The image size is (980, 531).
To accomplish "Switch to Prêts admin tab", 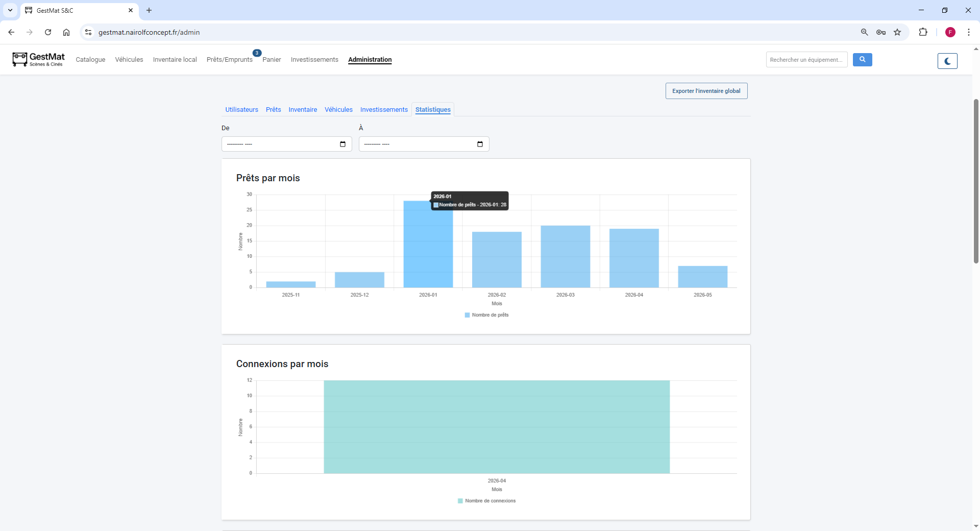I will pos(274,110).
